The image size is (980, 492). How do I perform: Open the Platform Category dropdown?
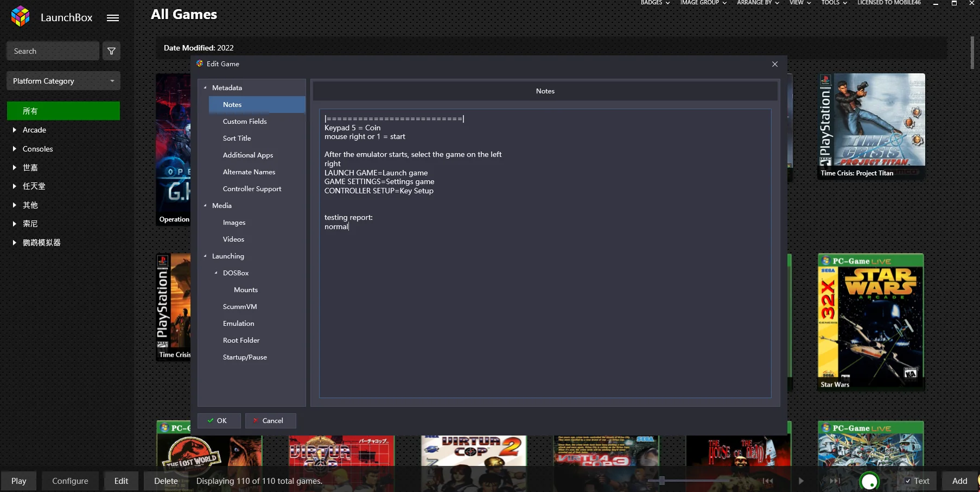point(63,81)
